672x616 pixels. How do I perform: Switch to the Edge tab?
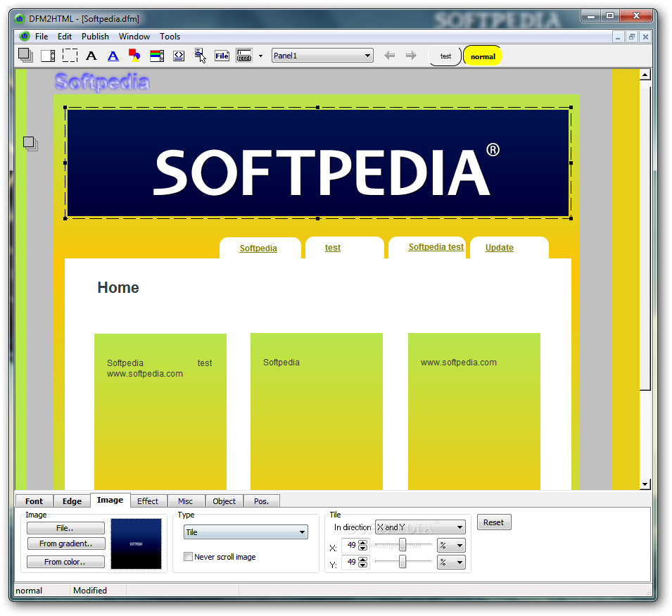pyautogui.click(x=72, y=501)
